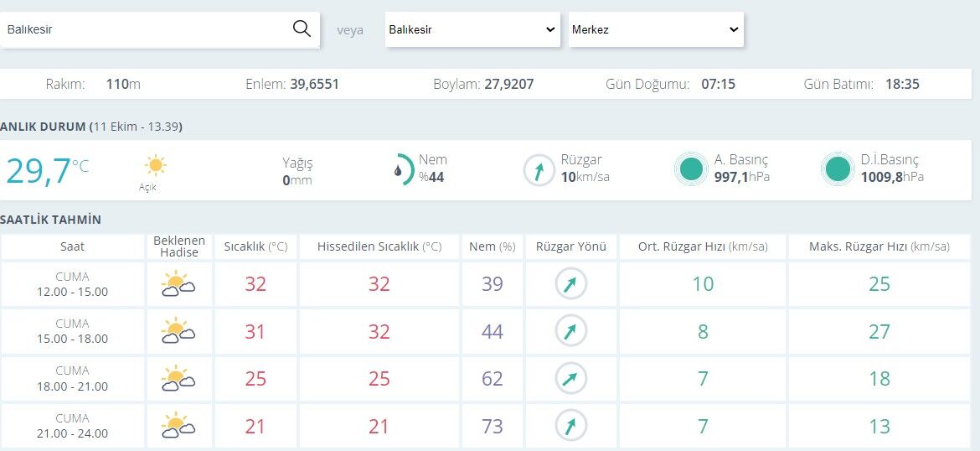Click the 'SAATLİK TAHMİN' section heading

point(50,220)
